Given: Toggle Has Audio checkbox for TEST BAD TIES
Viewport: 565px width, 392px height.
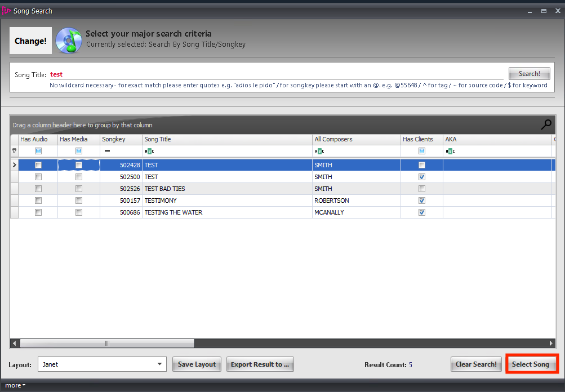Looking at the screenshot, I should [x=38, y=189].
